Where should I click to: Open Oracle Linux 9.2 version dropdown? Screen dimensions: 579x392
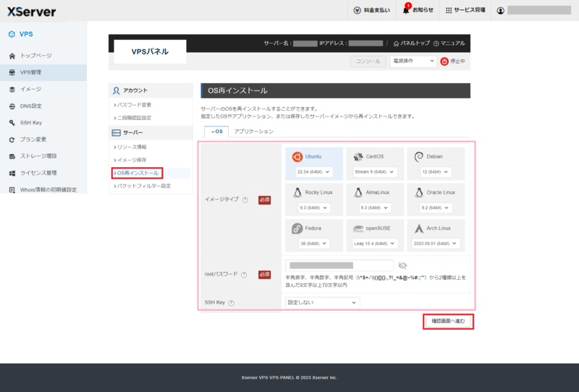coord(435,208)
